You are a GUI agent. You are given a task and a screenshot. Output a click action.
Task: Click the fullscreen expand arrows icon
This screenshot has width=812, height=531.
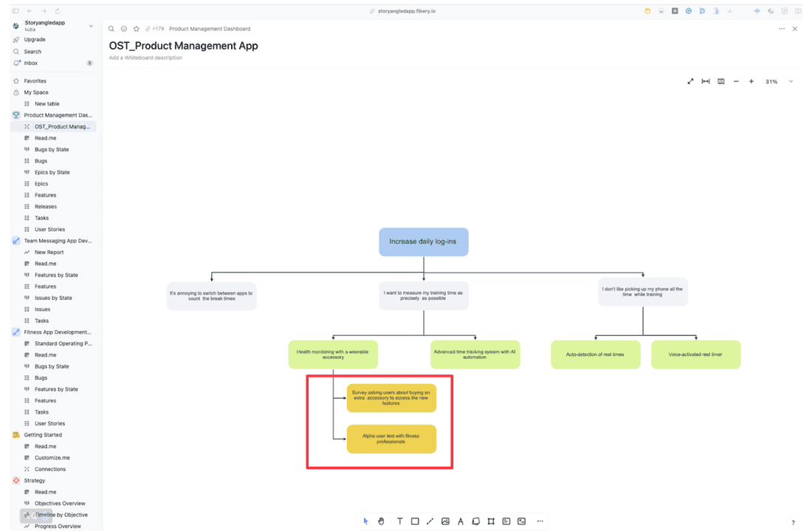pos(690,81)
